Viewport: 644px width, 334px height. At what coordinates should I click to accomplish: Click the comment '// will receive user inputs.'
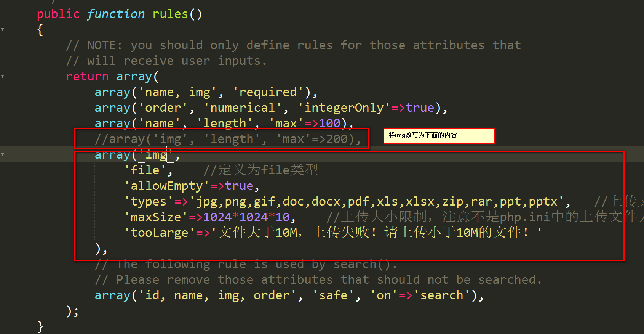166,61
